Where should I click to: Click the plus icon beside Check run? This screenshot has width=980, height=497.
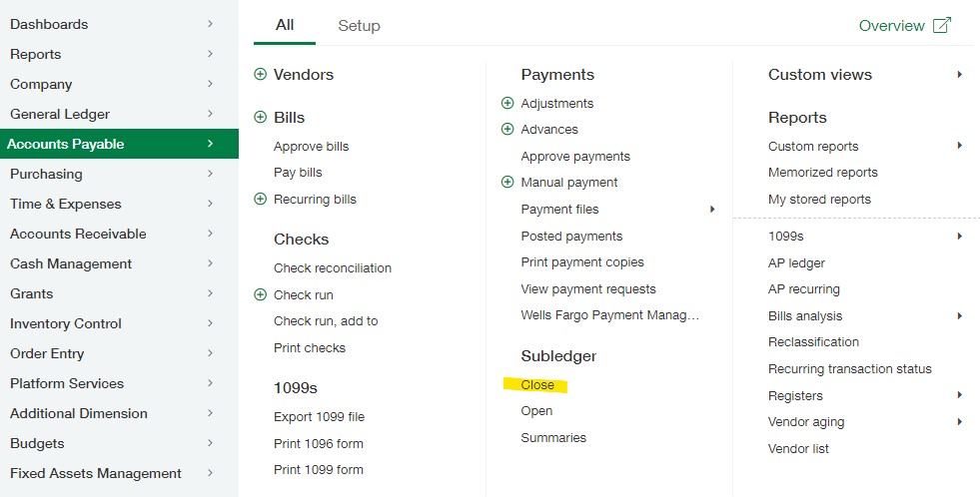pyautogui.click(x=261, y=294)
